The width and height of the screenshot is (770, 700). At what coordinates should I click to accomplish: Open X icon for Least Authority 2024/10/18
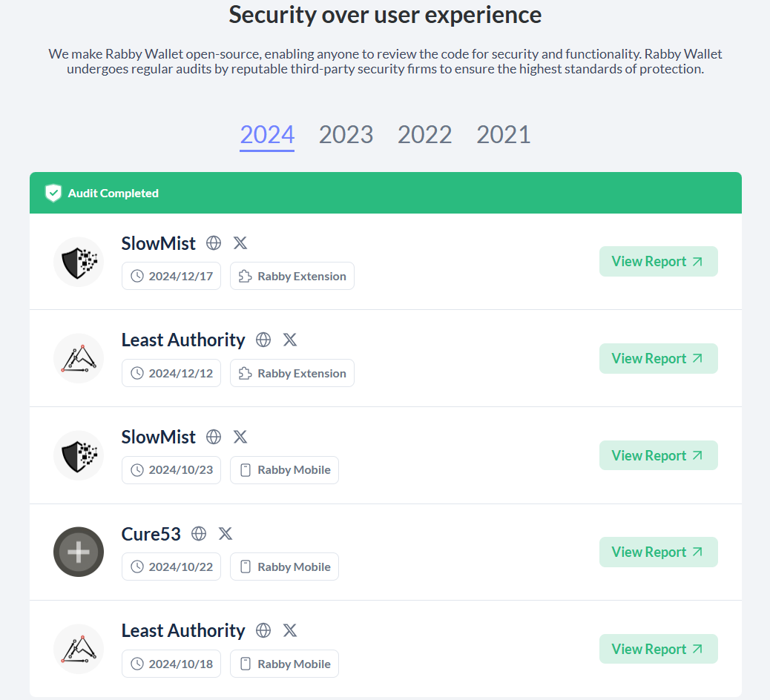click(290, 630)
